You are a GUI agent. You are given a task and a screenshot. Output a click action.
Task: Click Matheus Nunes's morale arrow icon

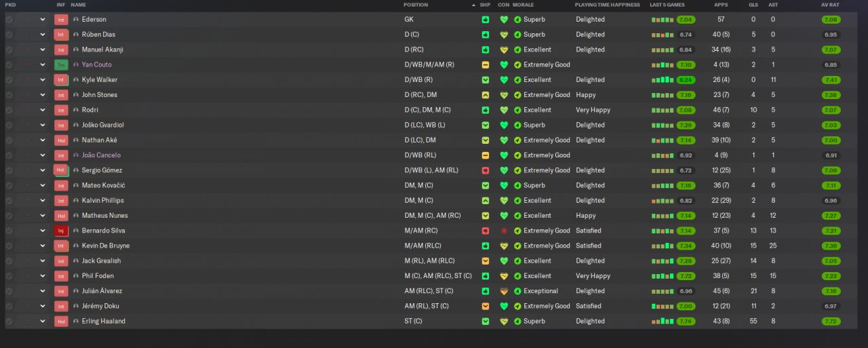point(517,216)
